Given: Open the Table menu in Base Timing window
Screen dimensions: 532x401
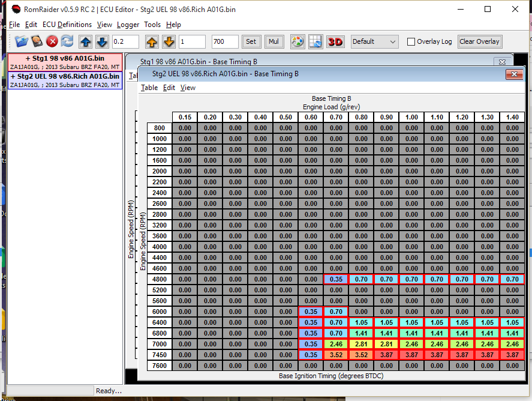Looking at the screenshot, I should tap(149, 88).
